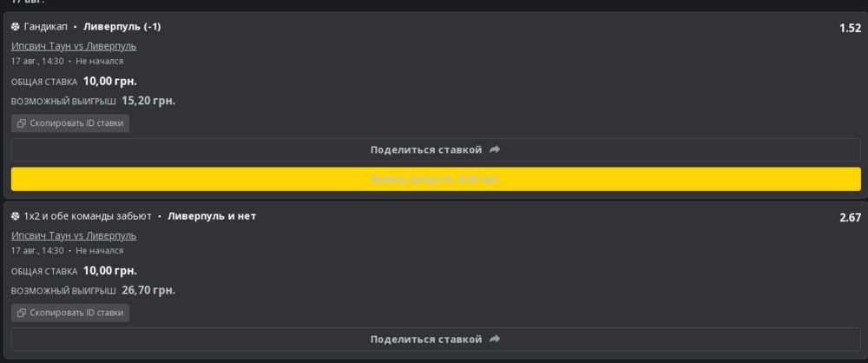Click the share arrow icon in the 1x2 bet

(x=495, y=340)
